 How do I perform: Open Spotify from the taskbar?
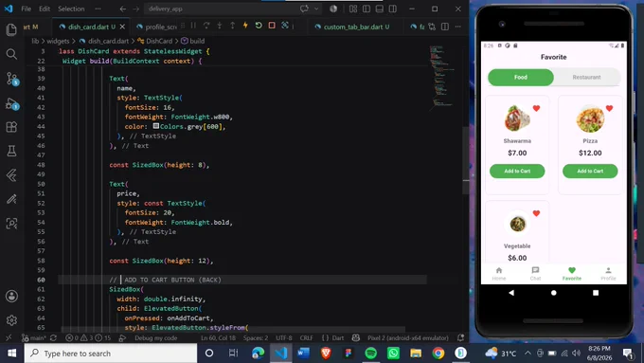point(371,354)
